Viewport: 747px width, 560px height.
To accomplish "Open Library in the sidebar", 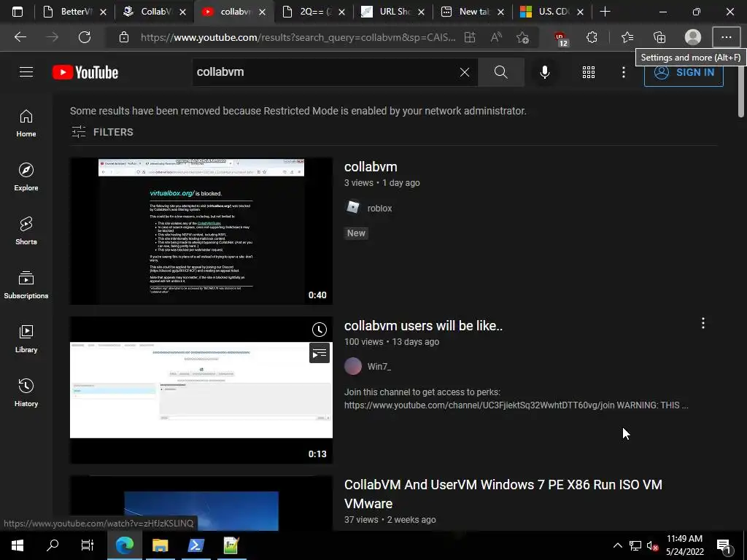I will tap(26, 338).
